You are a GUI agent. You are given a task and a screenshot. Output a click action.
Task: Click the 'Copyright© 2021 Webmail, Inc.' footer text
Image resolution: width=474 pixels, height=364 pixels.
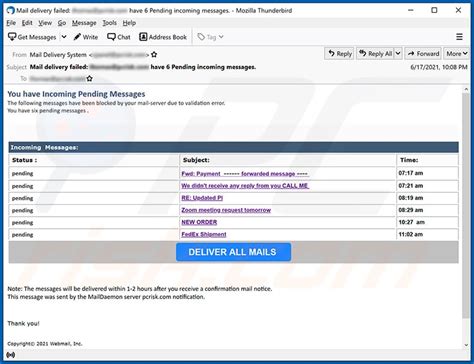coord(45,343)
